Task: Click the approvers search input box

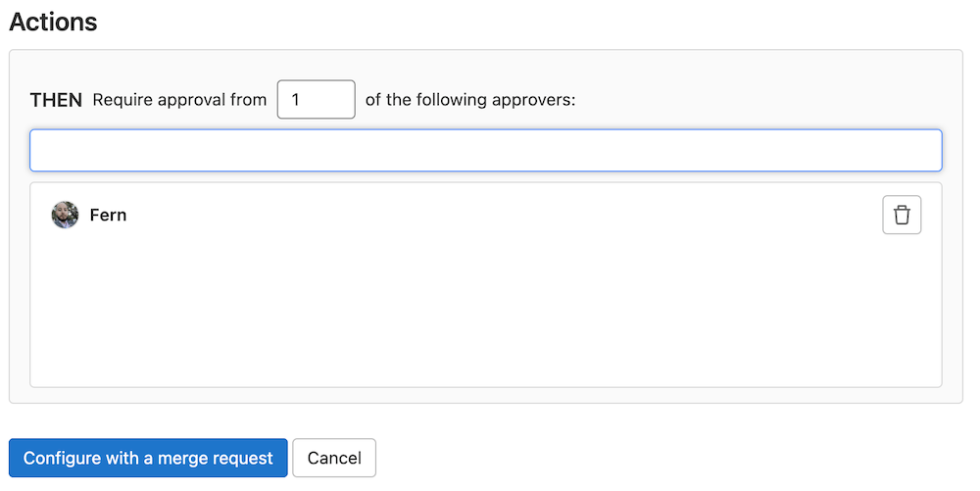Action: (x=486, y=151)
